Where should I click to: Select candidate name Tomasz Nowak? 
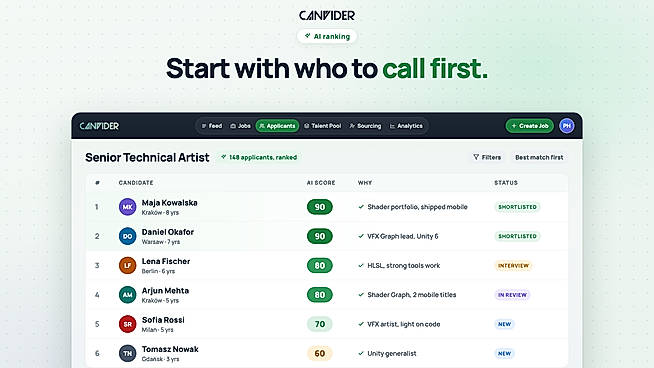pyautogui.click(x=170, y=349)
